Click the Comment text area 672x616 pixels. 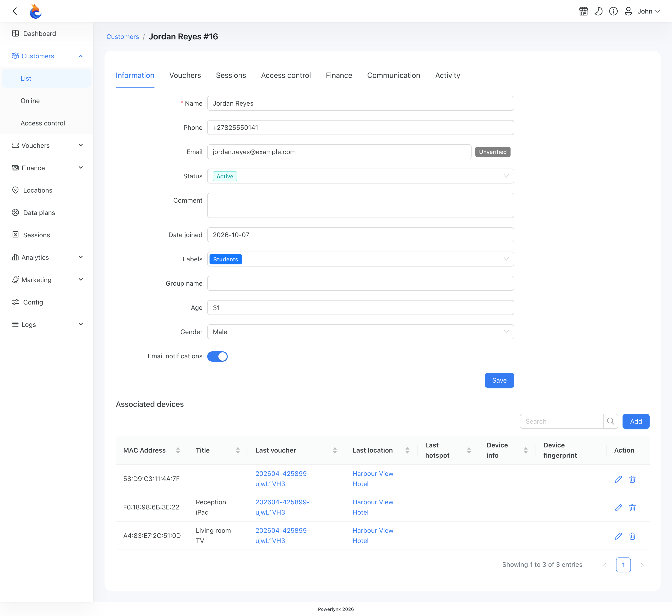pyautogui.click(x=360, y=205)
